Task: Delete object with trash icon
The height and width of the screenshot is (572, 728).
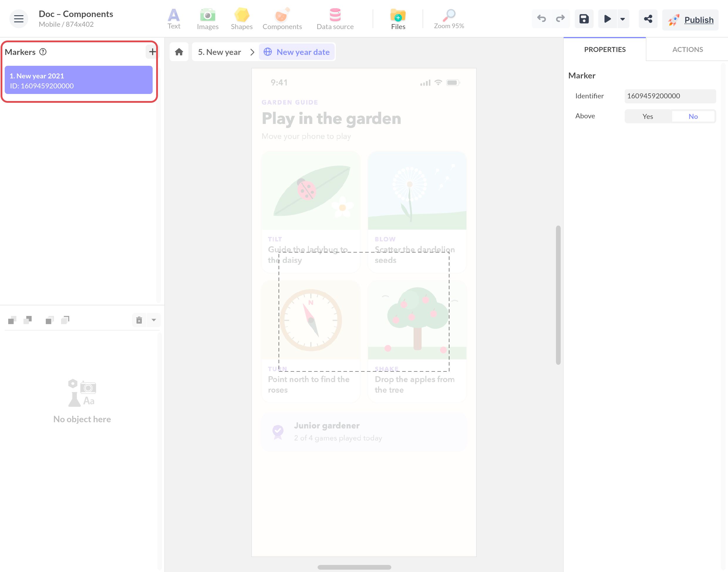Action: click(x=139, y=320)
